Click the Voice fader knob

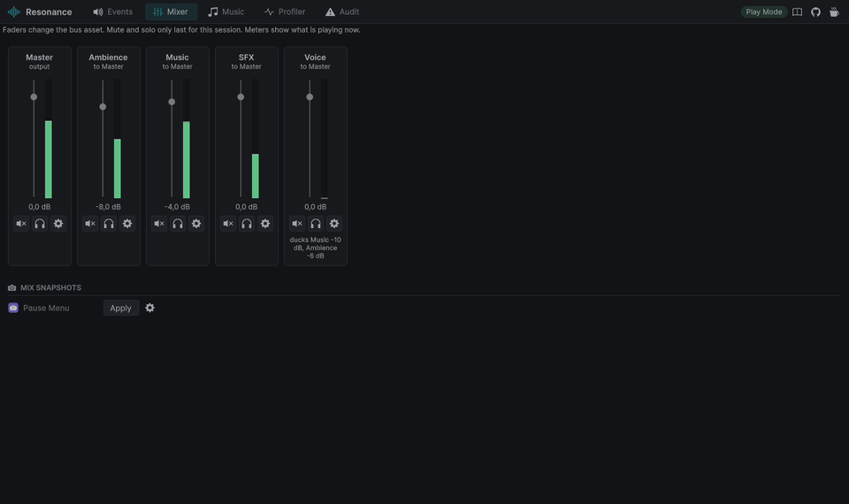(310, 97)
